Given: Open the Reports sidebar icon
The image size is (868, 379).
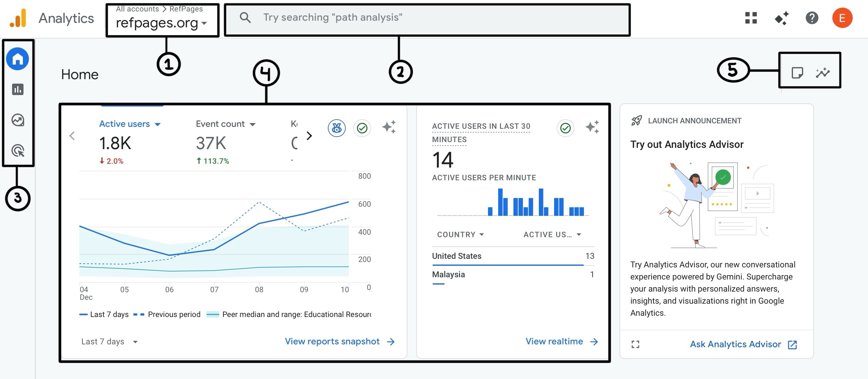Looking at the screenshot, I should pyautogui.click(x=17, y=89).
